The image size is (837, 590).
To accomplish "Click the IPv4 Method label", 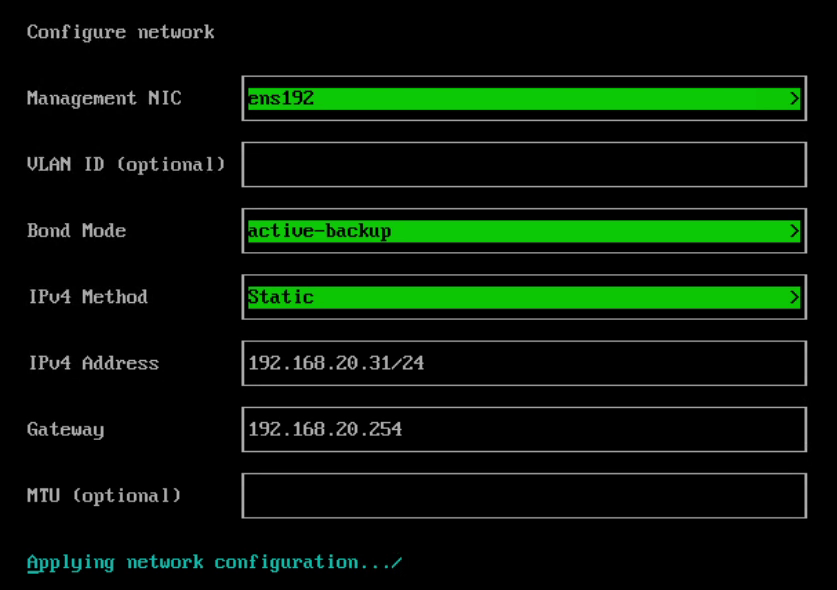I will 88,297.
